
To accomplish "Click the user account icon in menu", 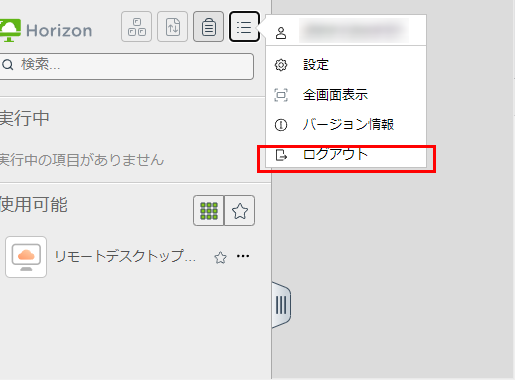I will [281, 33].
